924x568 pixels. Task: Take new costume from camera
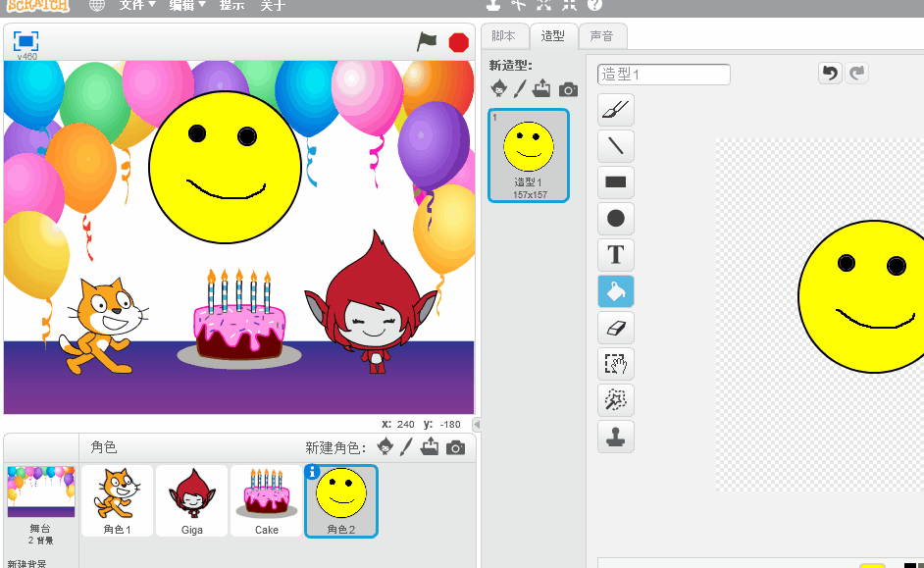click(x=568, y=89)
